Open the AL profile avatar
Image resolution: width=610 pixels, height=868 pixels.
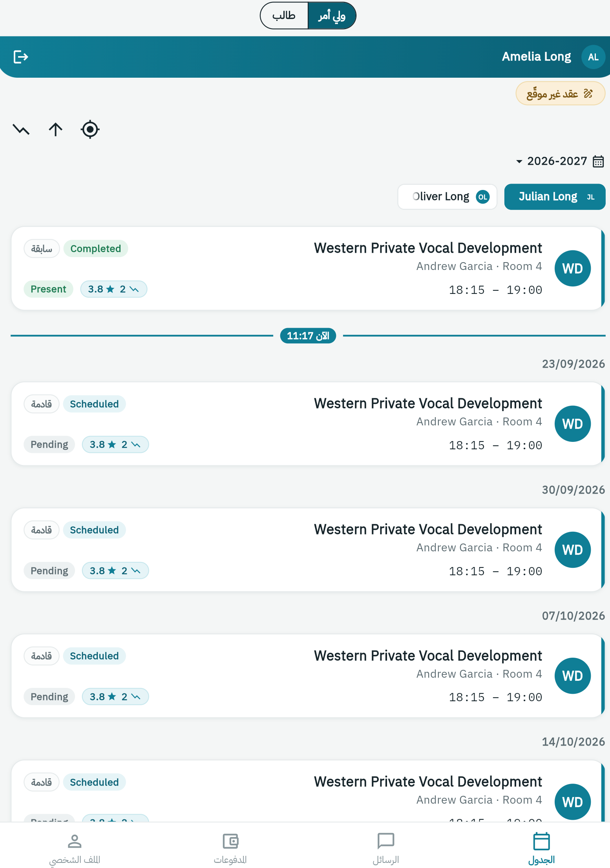tap(593, 57)
